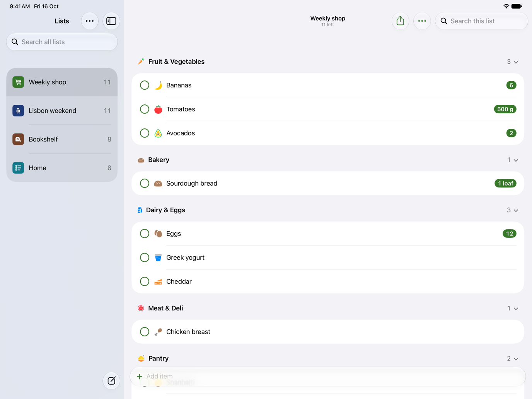Collapse the Dairy & Eggs section
Image resolution: width=532 pixels, height=399 pixels.
click(x=516, y=210)
